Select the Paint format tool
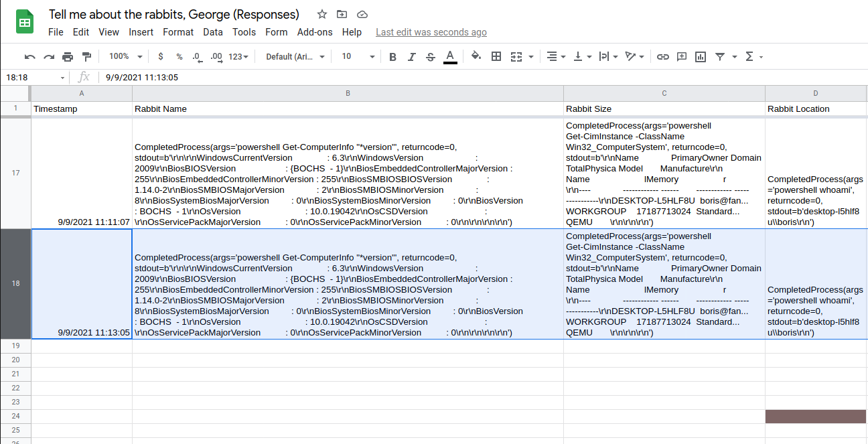 [86, 57]
